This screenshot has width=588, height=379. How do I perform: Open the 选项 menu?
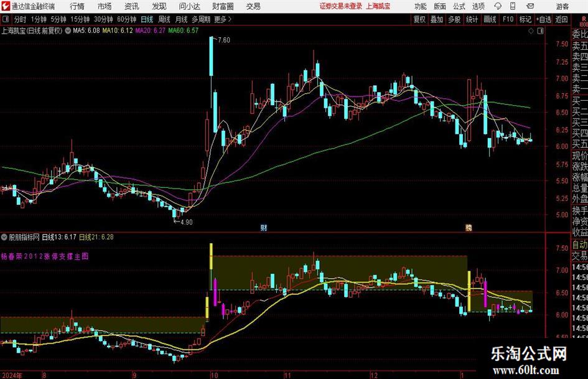point(478,6)
